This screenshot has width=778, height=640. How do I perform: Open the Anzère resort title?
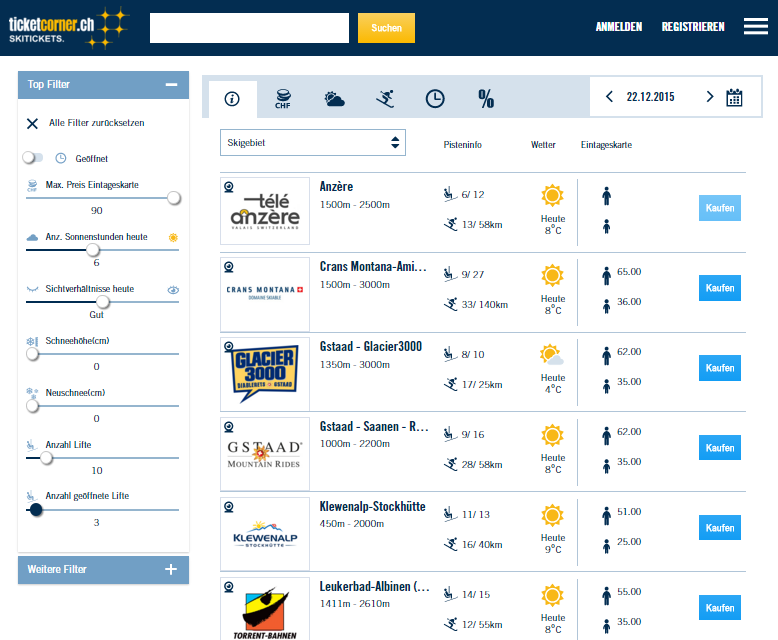point(336,187)
